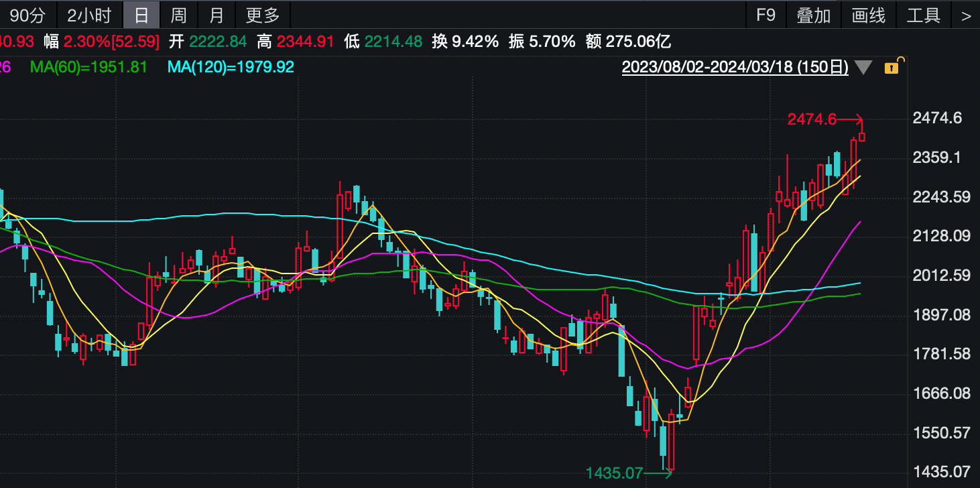Open the 叠加 overlay option
Viewport: 980px width, 488px height.
pos(813,15)
